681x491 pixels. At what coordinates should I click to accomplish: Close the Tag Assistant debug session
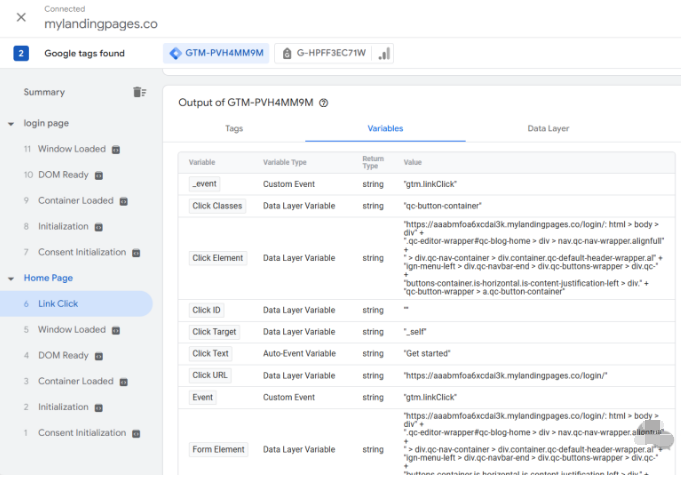click(21, 17)
